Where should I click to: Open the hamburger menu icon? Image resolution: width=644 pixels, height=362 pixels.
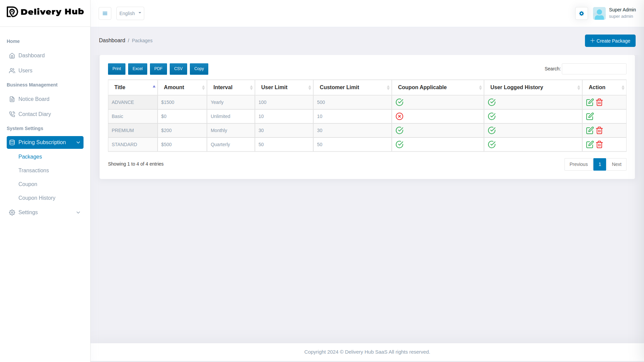click(105, 13)
